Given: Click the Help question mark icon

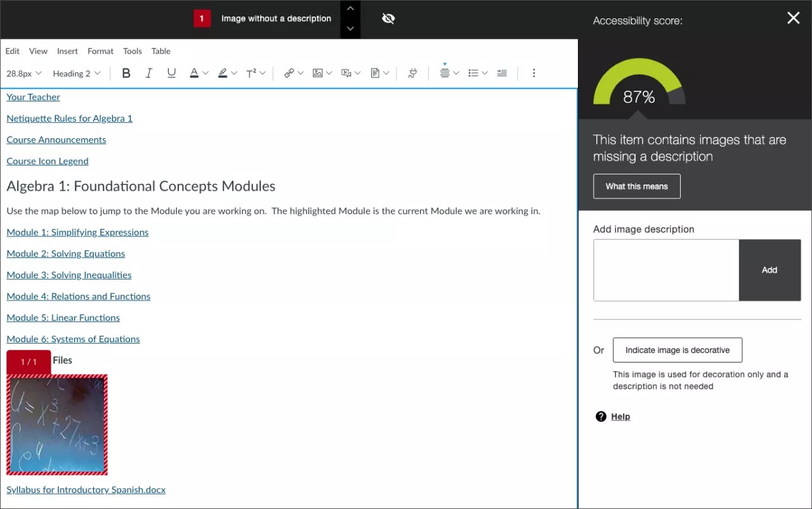Looking at the screenshot, I should pos(601,416).
